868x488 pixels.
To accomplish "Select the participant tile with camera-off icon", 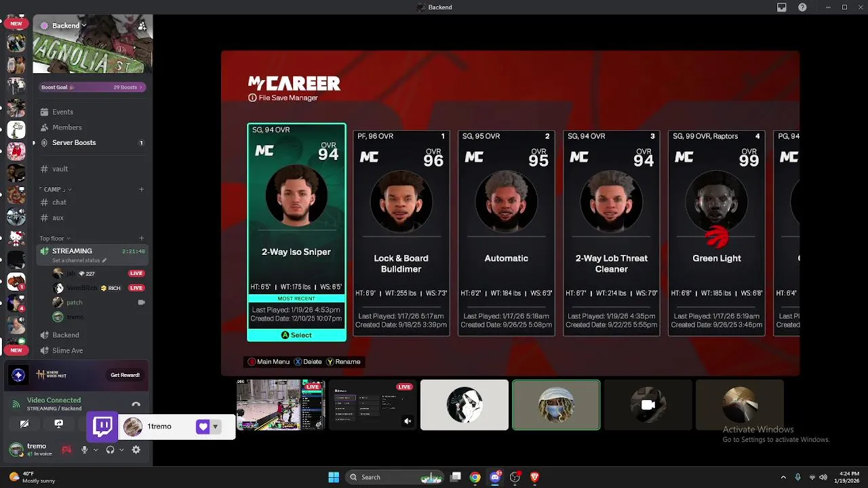I will [648, 405].
